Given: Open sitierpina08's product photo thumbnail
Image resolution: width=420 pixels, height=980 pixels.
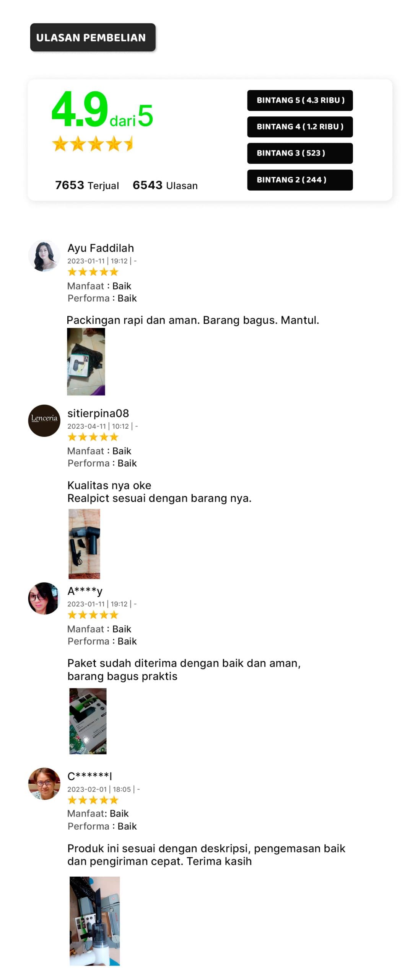Looking at the screenshot, I should pos(84,544).
